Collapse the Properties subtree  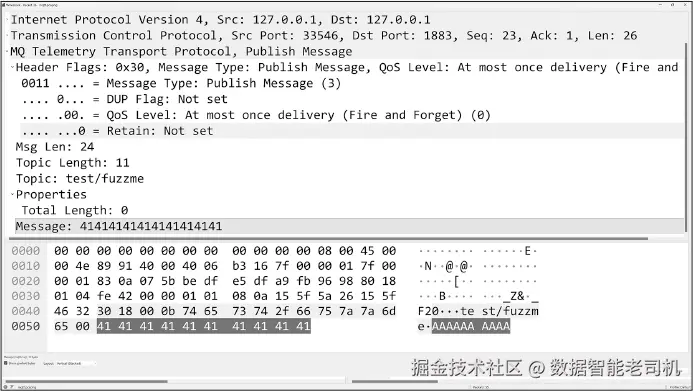[13, 194]
